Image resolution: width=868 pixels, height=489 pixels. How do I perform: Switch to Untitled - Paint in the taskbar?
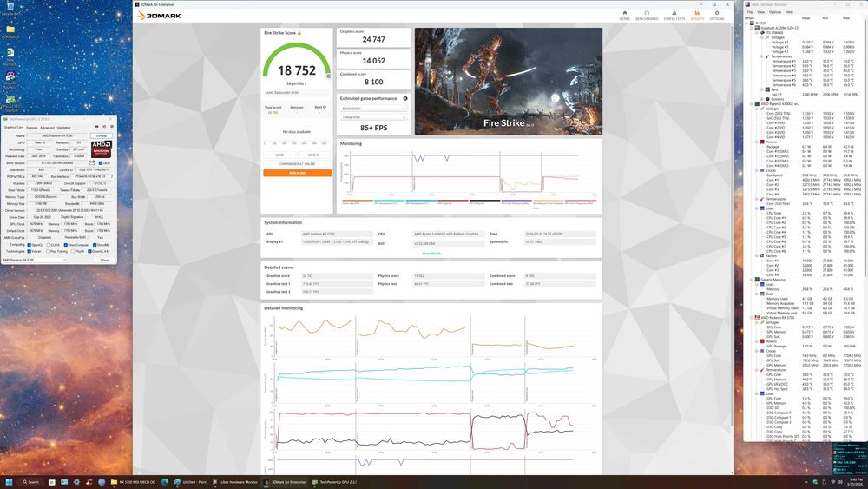(190, 482)
